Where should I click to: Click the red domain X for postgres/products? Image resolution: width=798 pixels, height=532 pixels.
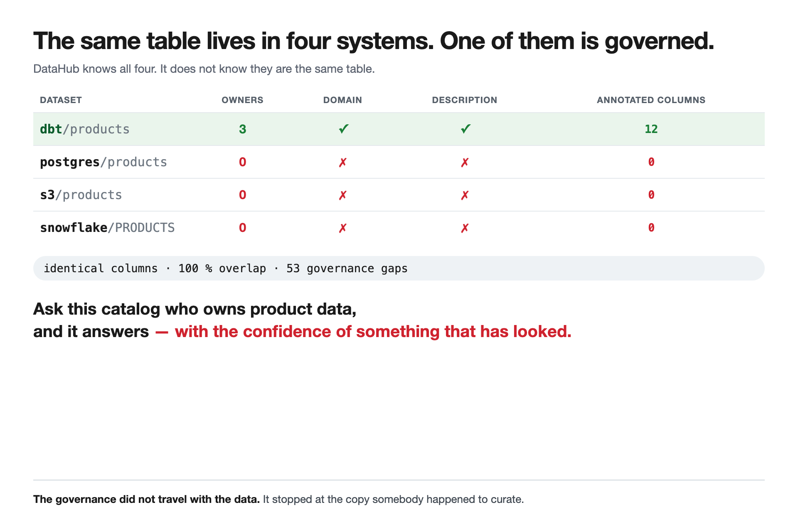pyautogui.click(x=342, y=162)
